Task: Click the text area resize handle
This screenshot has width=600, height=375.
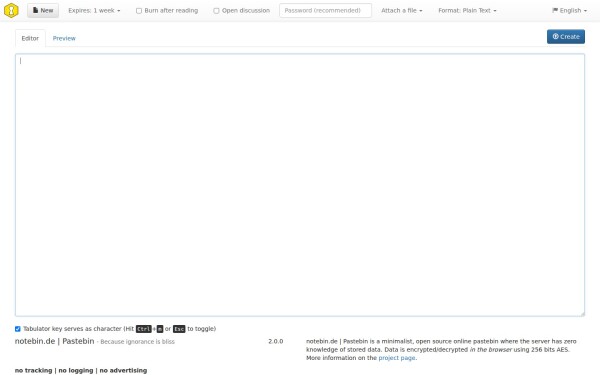Action: [582, 314]
